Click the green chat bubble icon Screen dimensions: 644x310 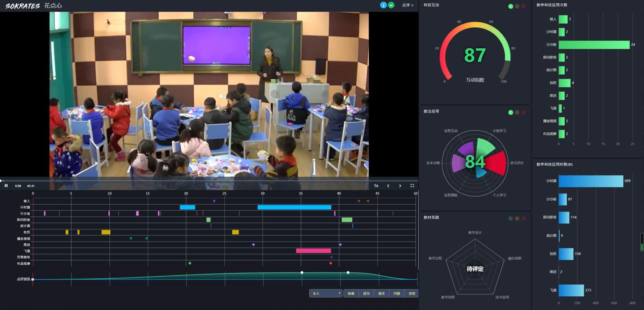point(391,5)
